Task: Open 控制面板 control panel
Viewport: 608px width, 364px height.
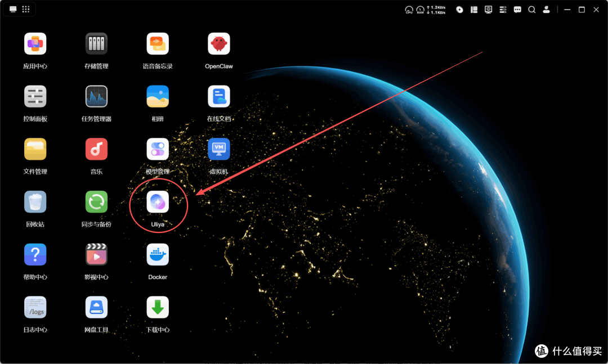Action: tap(35, 97)
